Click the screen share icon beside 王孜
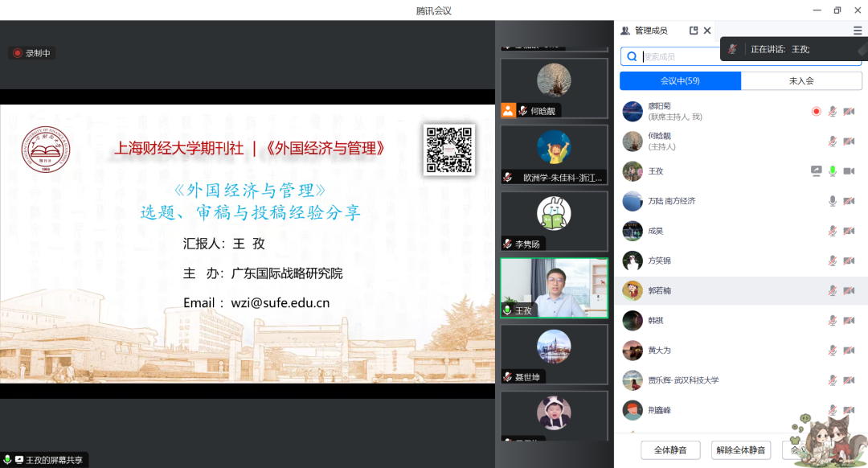 point(817,170)
